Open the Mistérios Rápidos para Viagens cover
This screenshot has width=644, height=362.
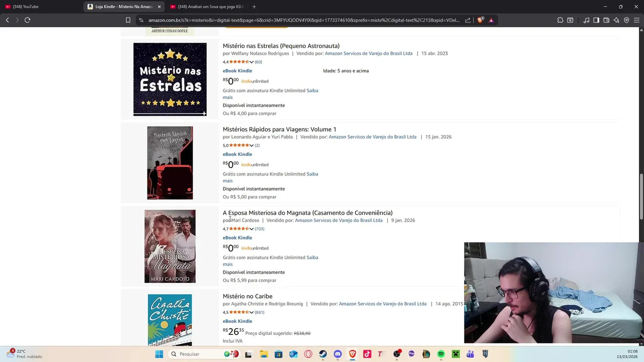pos(170,163)
